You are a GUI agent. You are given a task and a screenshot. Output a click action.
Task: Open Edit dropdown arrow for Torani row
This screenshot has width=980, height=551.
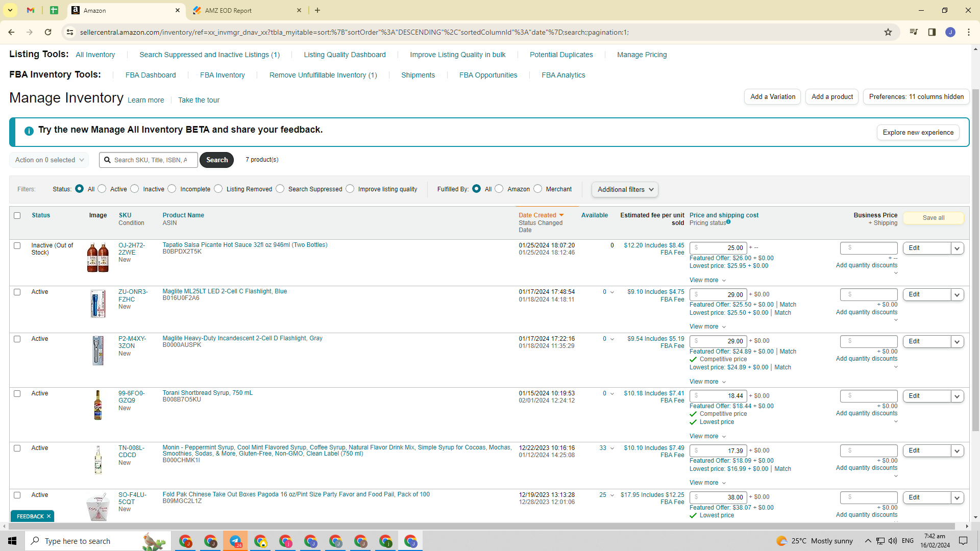pos(958,396)
